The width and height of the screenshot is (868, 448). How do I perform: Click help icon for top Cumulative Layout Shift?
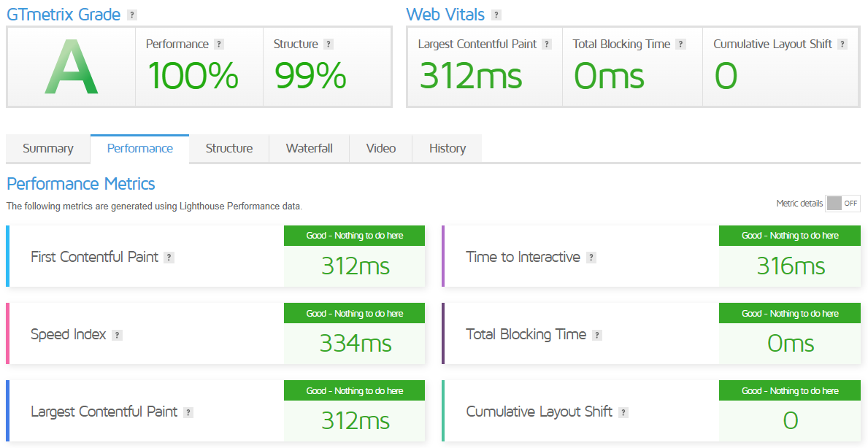[x=842, y=45]
